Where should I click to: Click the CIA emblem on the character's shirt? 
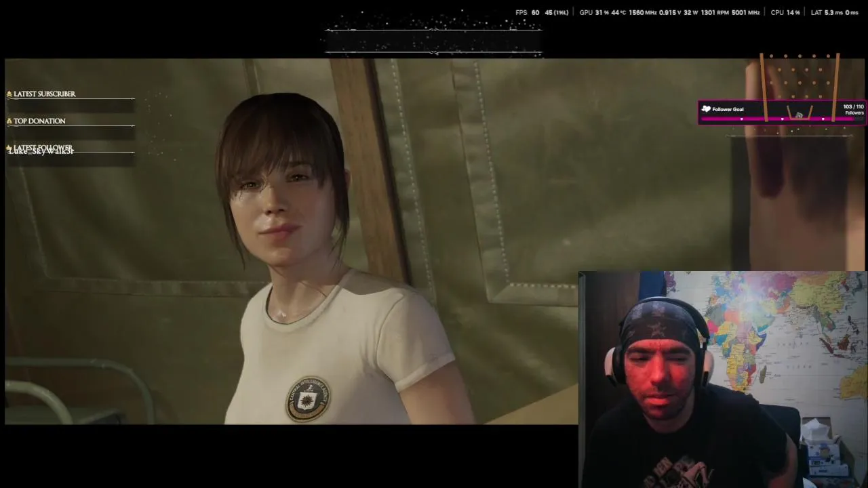(308, 399)
